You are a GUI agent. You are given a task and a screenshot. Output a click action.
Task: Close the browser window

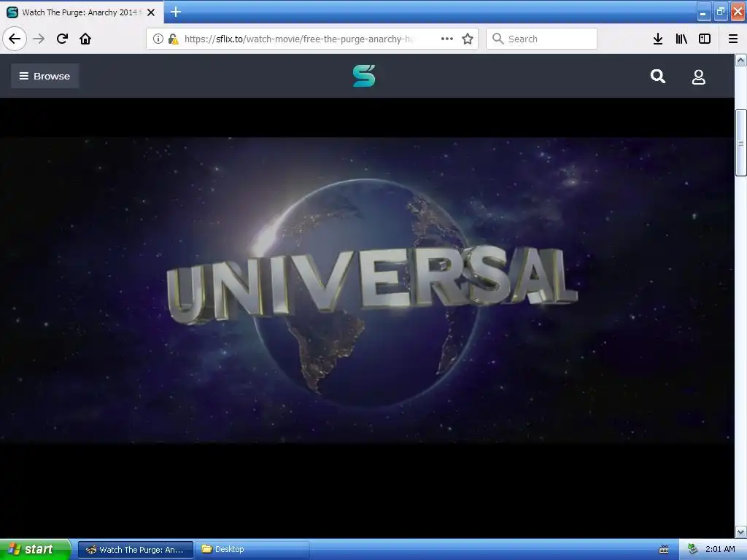point(738,12)
